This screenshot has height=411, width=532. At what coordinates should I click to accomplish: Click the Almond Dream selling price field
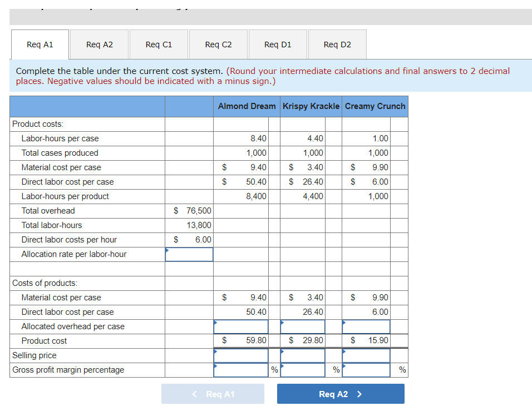[241, 356]
